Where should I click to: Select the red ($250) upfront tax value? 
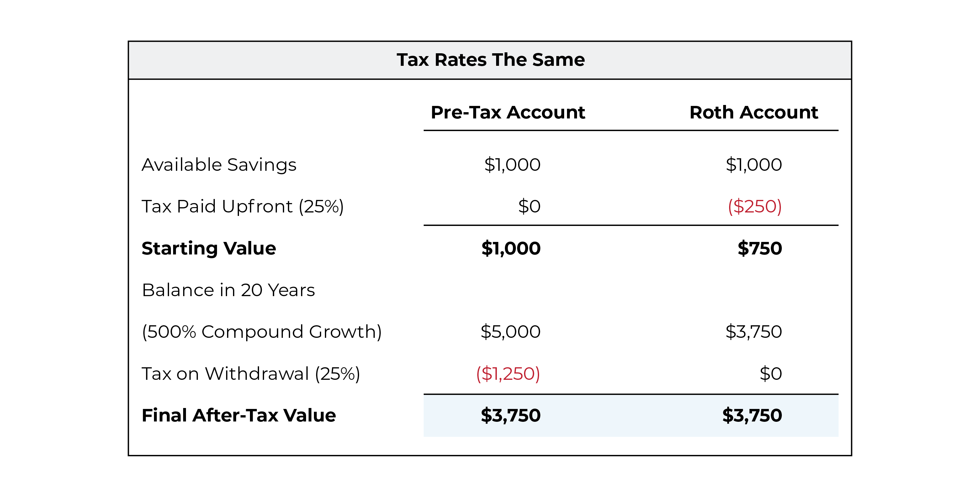[755, 207]
